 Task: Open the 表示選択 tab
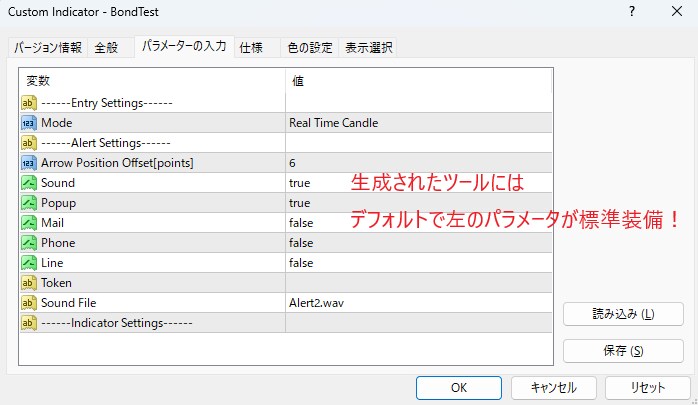pyautogui.click(x=369, y=48)
